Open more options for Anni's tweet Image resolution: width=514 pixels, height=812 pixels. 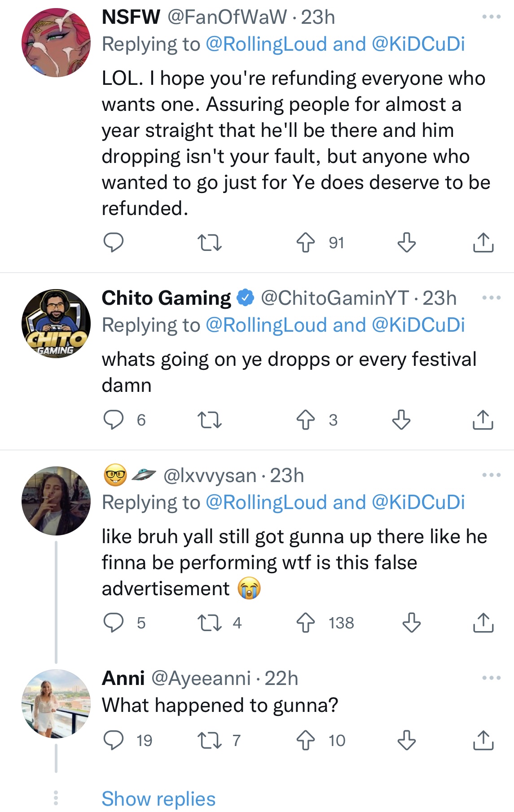point(491,678)
